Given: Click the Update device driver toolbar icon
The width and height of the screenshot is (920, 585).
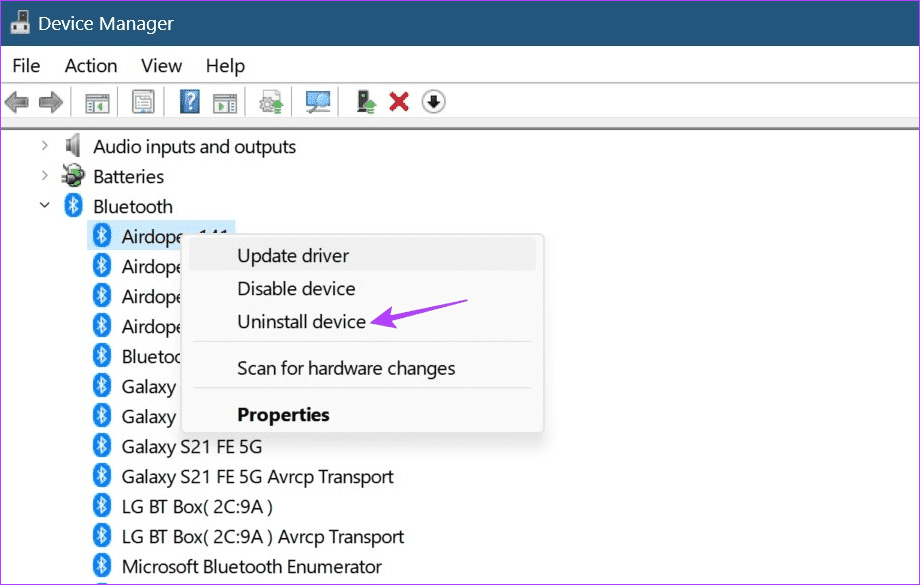Looking at the screenshot, I should (x=271, y=102).
